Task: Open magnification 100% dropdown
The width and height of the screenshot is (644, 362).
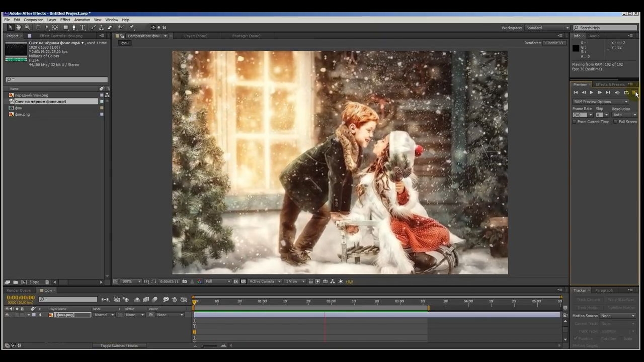Action: pyautogui.click(x=131, y=282)
